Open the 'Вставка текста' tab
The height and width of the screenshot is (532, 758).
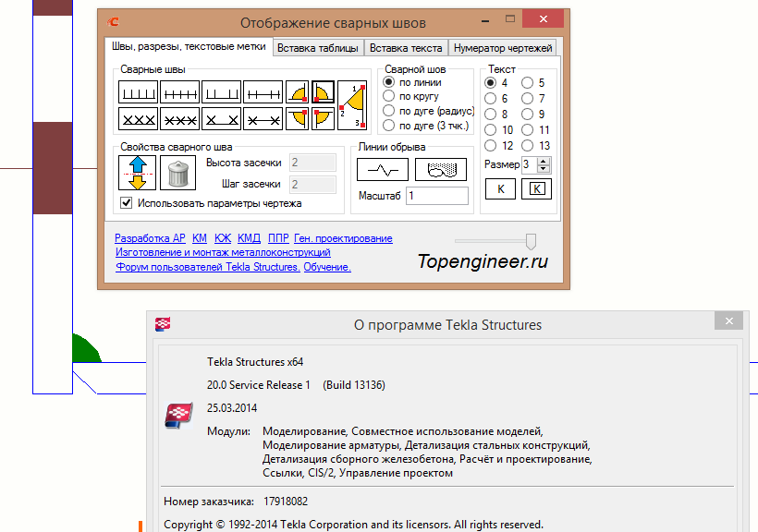coord(406,48)
